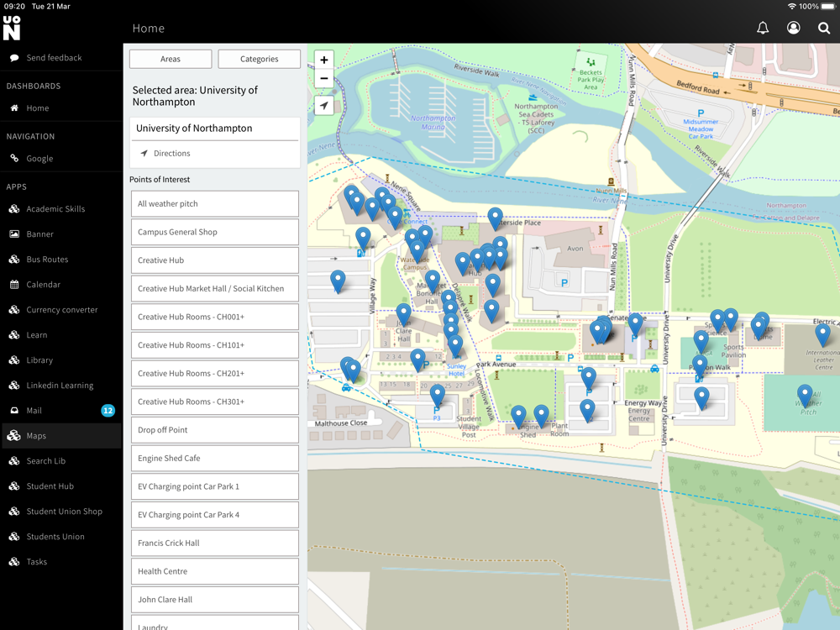The width and height of the screenshot is (840, 630).
Task: Tap map pin on International Leather Centre
Action: click(x=822, y=333)
